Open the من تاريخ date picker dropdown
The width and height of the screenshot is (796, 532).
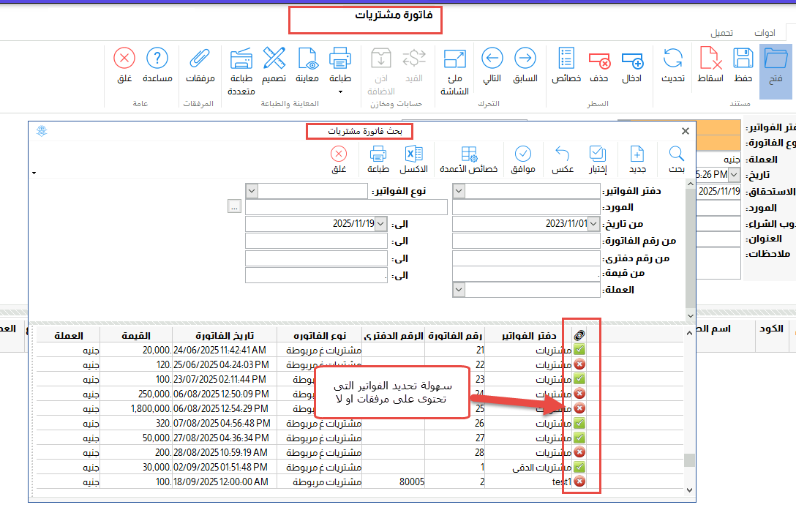pyautogui.click(x=594, y=224)
